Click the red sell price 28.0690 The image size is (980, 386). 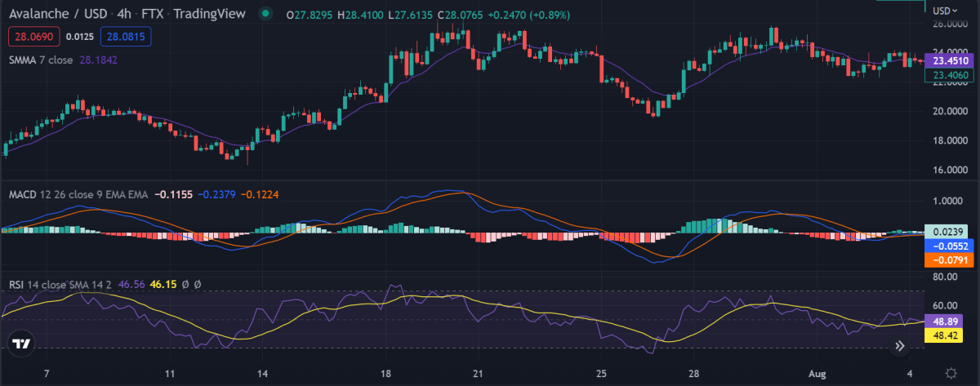point(35,36)
